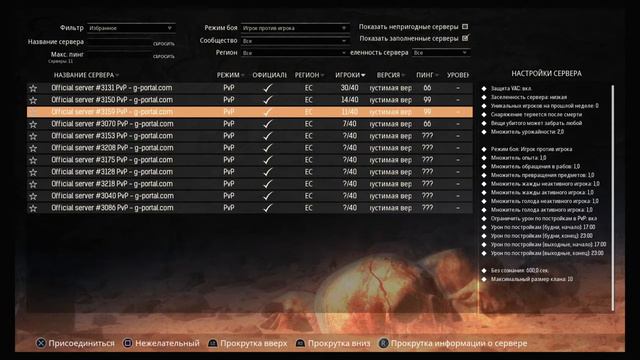Click the Название сервера input field
Viewport: 640px width, 360px height.
point(119,42)
